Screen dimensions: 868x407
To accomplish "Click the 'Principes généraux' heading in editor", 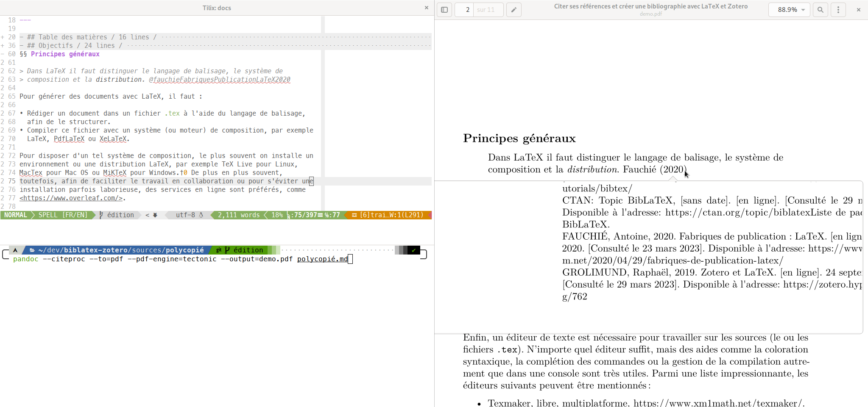I will coord(65,54).
